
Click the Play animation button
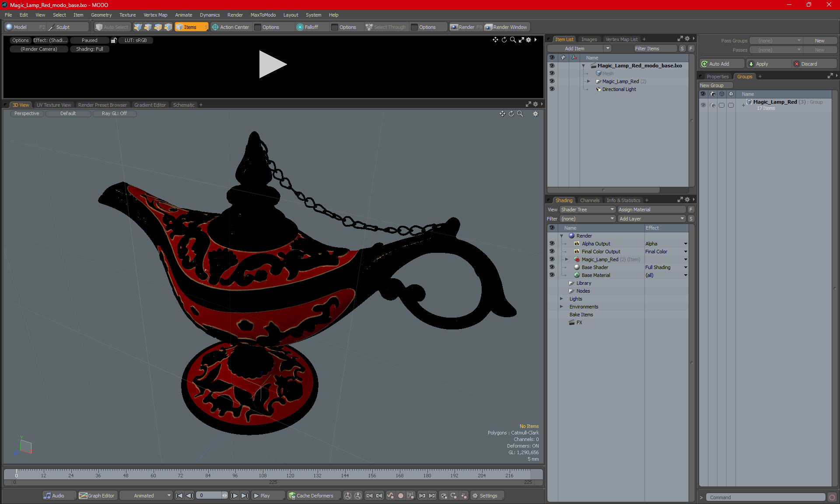click(x=267, y=496)
